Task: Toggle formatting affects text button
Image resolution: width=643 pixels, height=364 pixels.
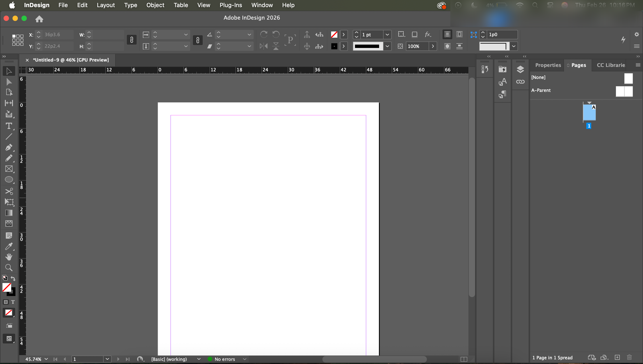Action: 13,302
